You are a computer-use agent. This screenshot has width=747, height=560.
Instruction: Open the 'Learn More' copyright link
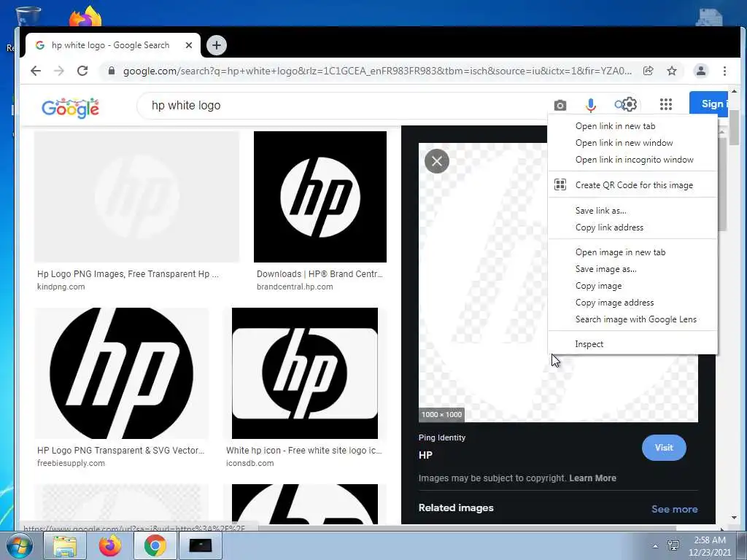pyautogui.click(x=592, y=478)
